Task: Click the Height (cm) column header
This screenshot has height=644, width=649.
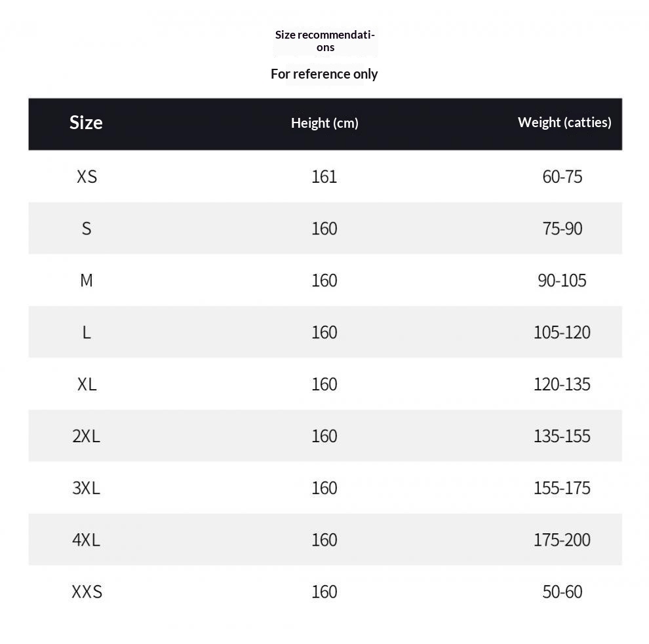Action: 324,123
